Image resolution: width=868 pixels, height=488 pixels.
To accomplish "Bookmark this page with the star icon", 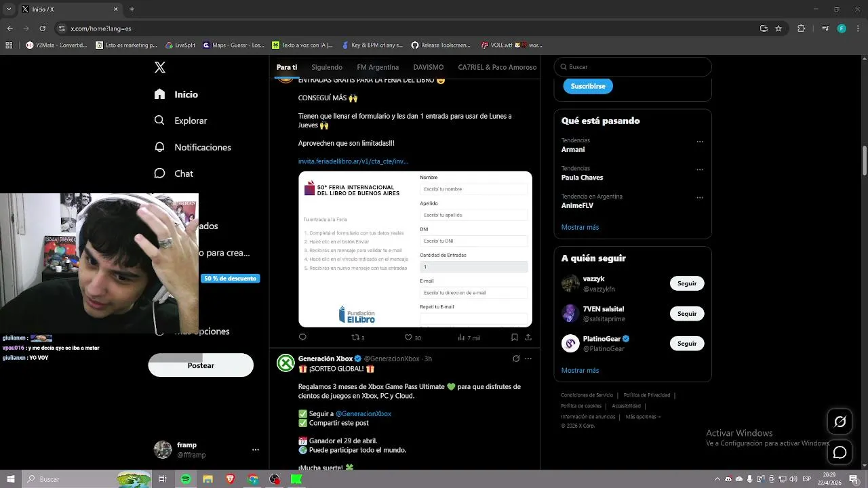I will (x=778, y=28).
